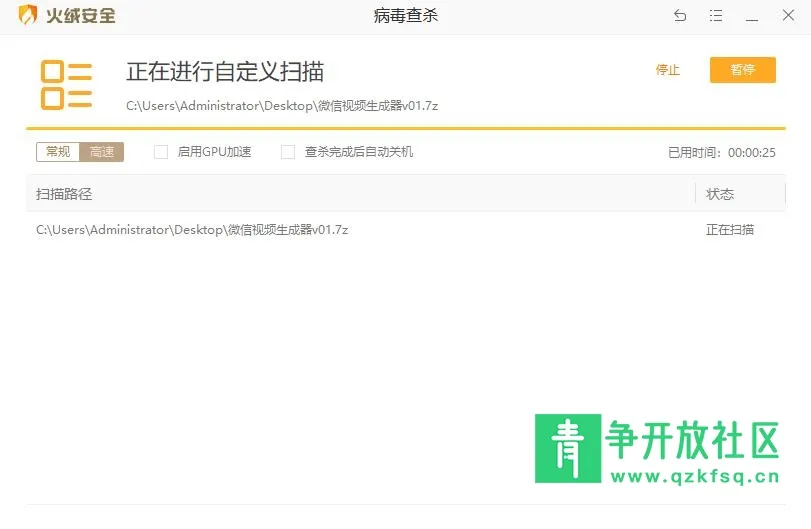811x529 pixels.
Task: Click the 病毒查杀 window title
Action: point(406,16)
